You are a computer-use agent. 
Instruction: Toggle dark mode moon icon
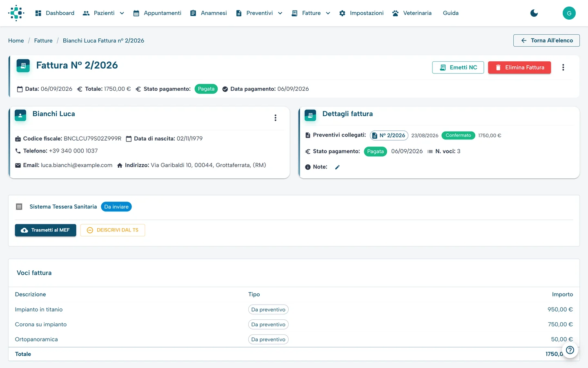click(534, 13)
